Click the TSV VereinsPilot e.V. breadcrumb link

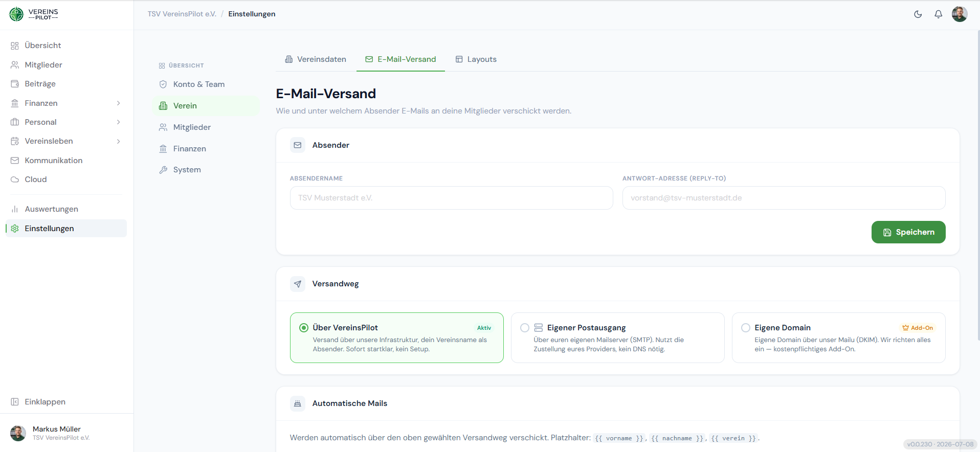click(182, 14)
